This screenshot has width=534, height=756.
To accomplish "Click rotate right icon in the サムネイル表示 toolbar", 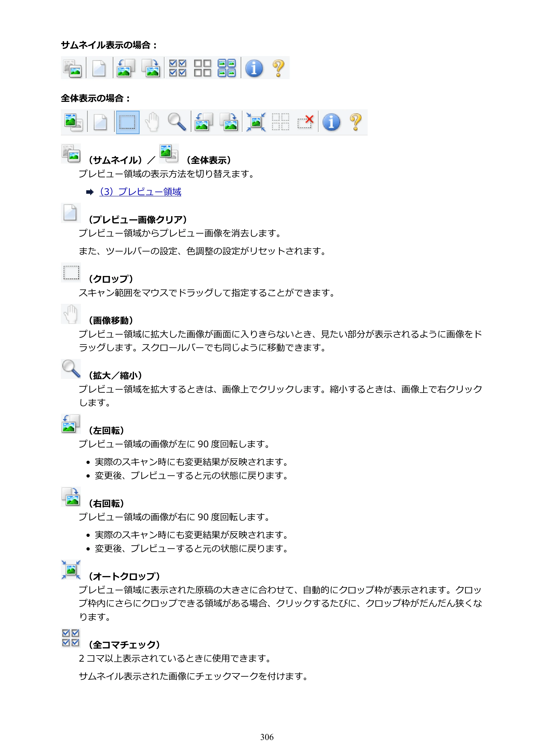I will 151,68.
